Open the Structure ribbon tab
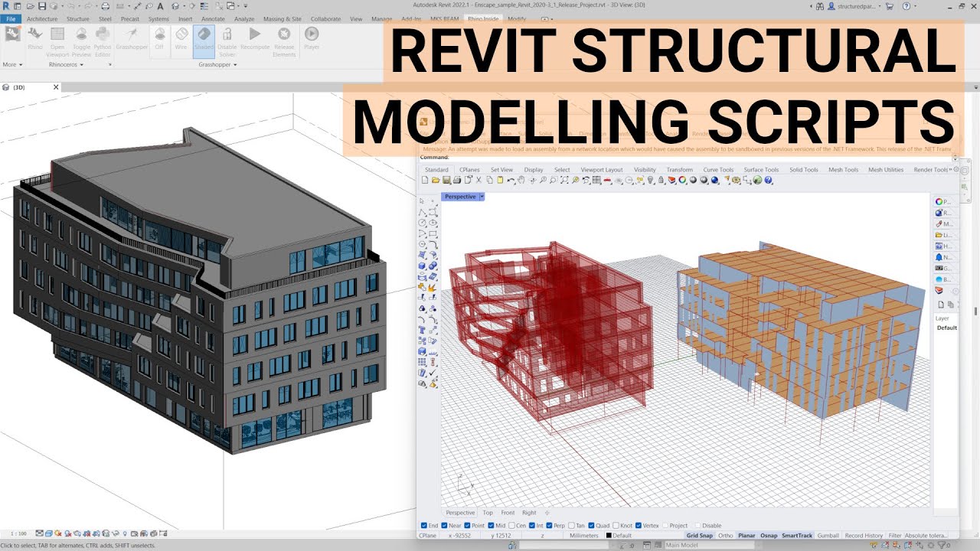Viewport: 980px width, 551px height. pyautogui.click(x=77, y=18)
